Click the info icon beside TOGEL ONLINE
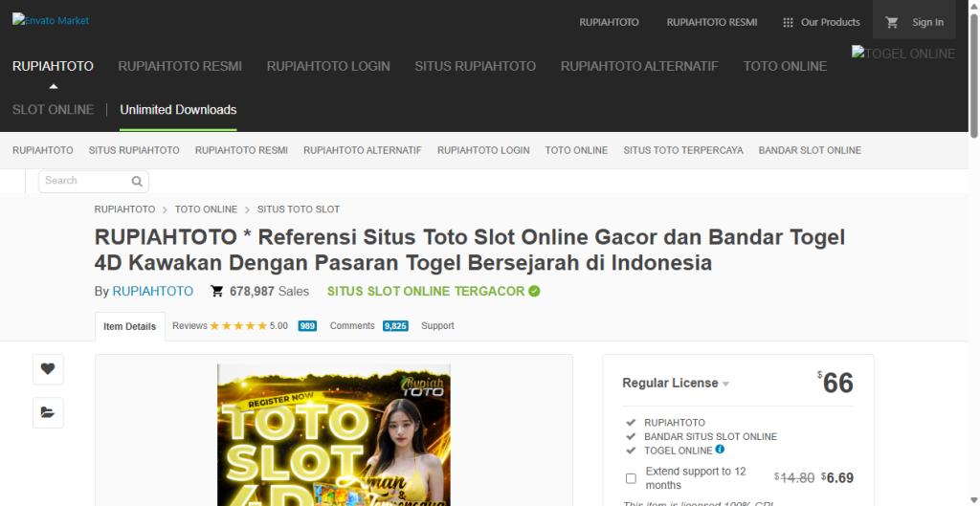980x506 pixels. pos(720,450)
